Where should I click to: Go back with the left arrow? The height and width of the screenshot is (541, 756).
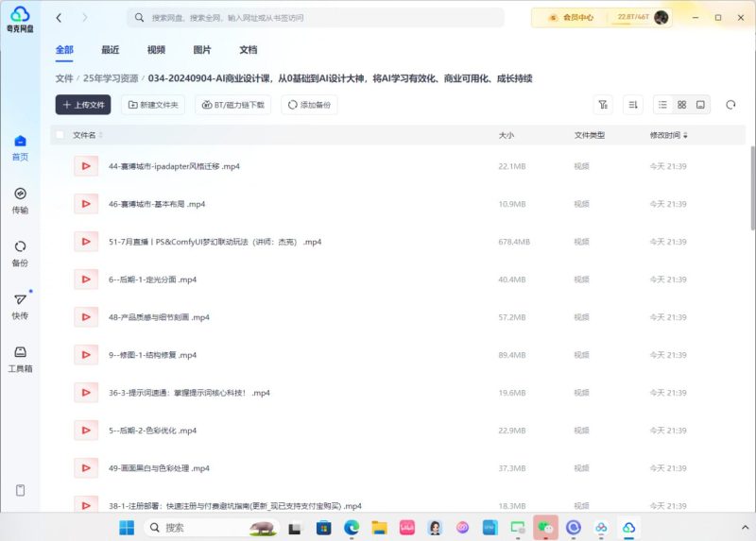(59, 18)
